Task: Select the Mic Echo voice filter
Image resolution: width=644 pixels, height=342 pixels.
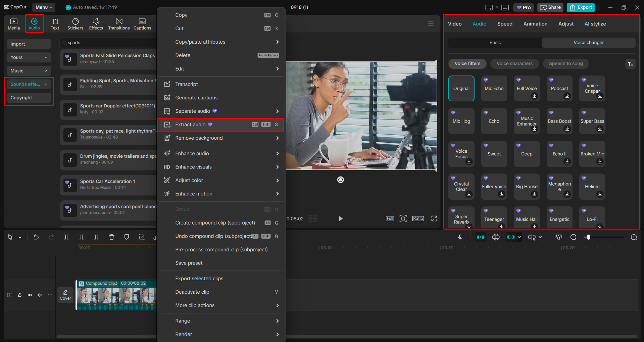Action: pyautogui.click(x=494, y=88)
